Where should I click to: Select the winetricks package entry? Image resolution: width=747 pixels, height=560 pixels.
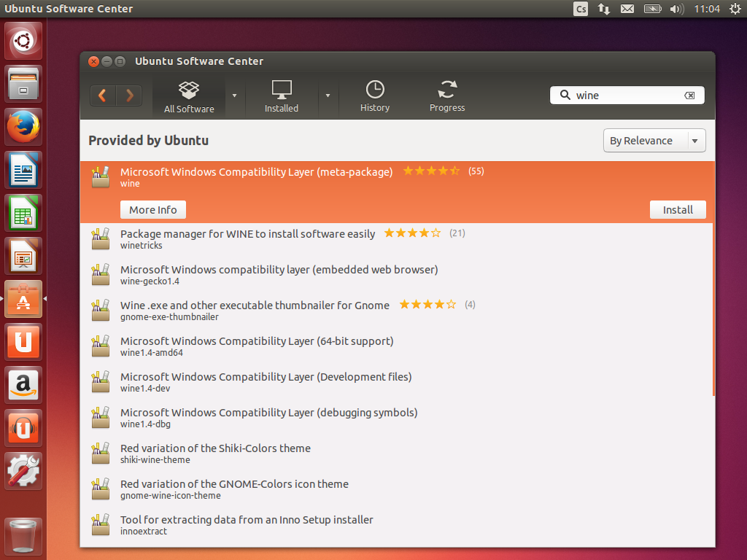coord(248,239)
